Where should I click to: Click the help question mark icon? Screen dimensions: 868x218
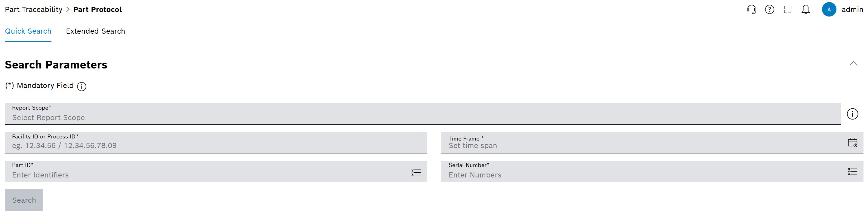[770, 9]
